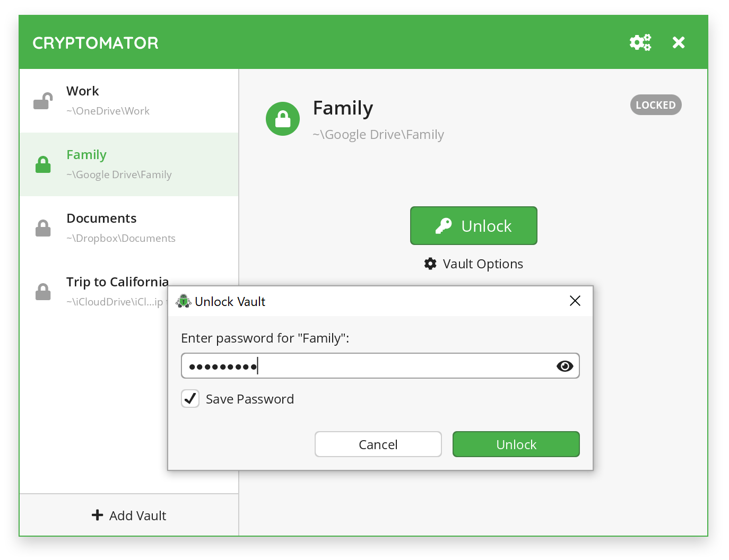Click the unlocked padlock icon beside Work

(x=43, y=101)
